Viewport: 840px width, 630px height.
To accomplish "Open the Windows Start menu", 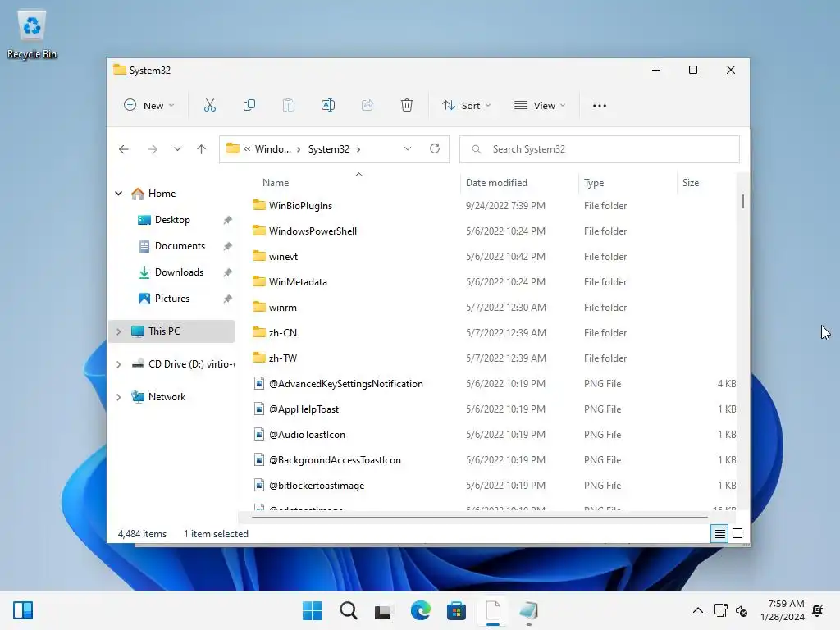I will [313, 610].
